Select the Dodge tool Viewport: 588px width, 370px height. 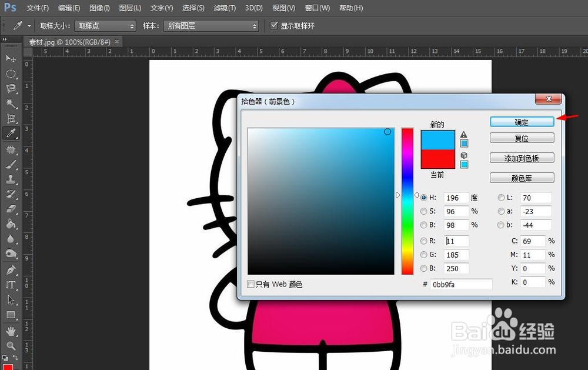(x=11, y=254)
